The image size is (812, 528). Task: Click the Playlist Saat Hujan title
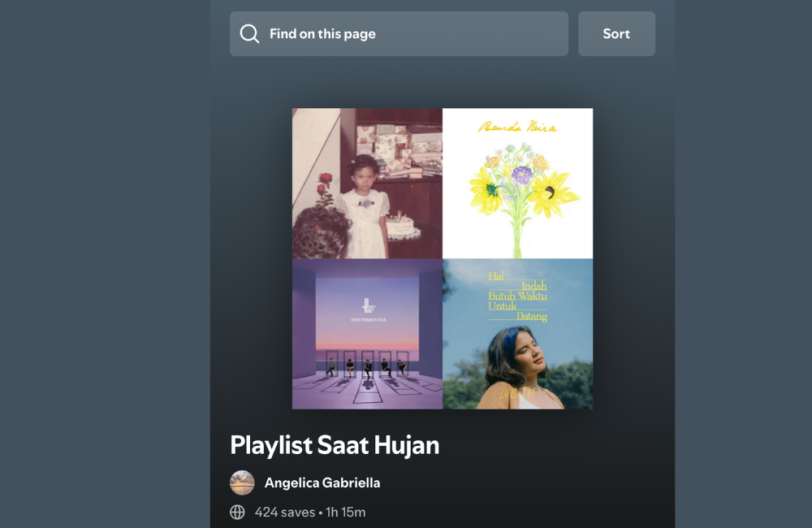click(x=335, y=445)
